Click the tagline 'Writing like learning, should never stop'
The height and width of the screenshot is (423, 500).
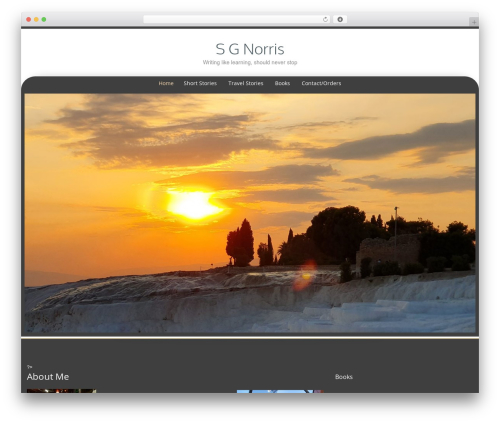(x=250, y=62)
